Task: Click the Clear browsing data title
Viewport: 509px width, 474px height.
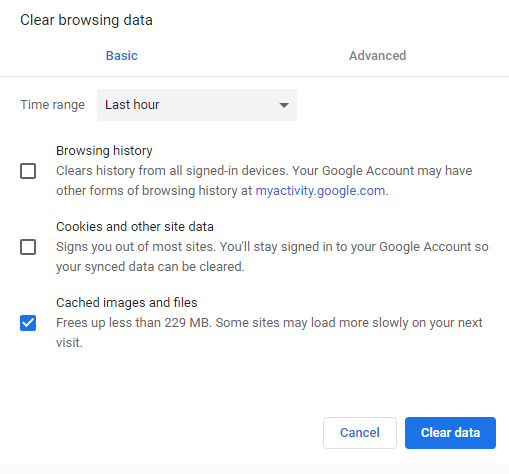Action: click(x=86, y=20)
